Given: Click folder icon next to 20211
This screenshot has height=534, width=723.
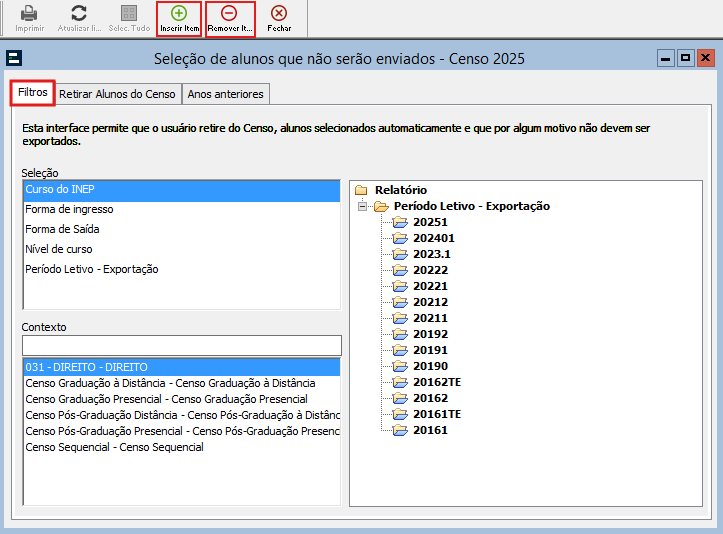Looking at the screenshot, I should [400, 318].
